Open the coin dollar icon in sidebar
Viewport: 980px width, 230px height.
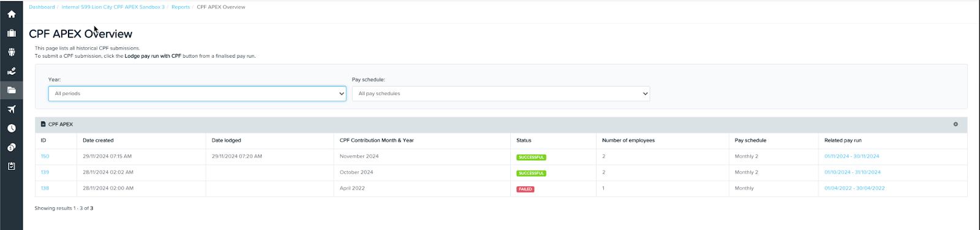point(11,147)
